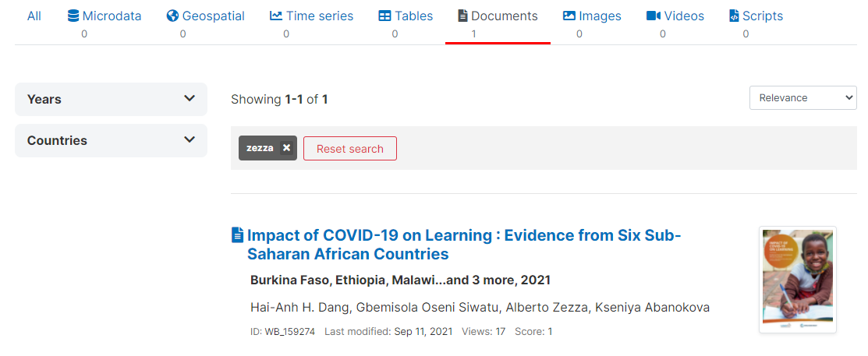Click the Microdata database icon

coord(73,16)
